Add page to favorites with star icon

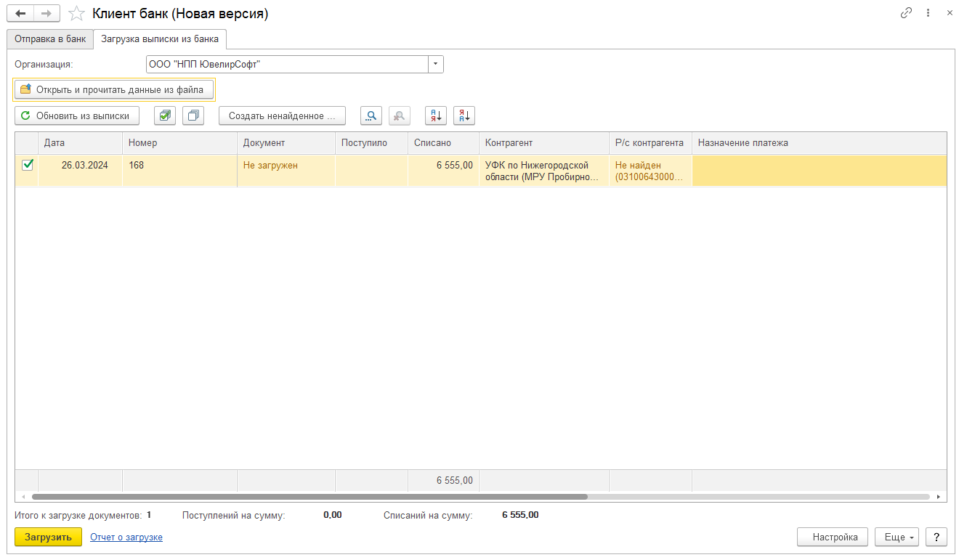pos(76,14)
